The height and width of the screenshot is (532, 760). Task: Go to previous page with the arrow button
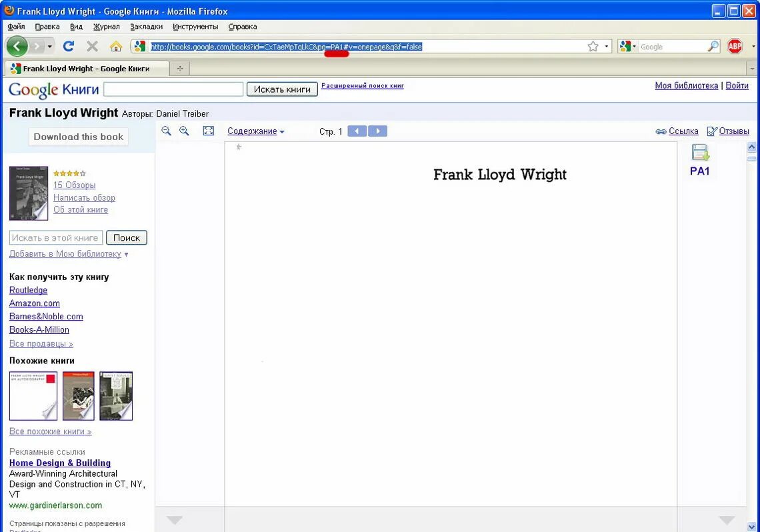pyautogui.click(x=356, y=131)
